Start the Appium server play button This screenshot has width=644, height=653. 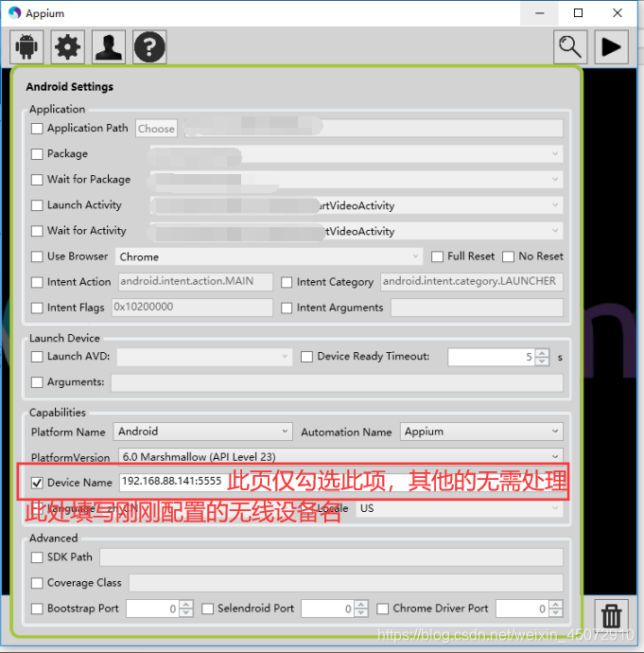click(611, 46)
